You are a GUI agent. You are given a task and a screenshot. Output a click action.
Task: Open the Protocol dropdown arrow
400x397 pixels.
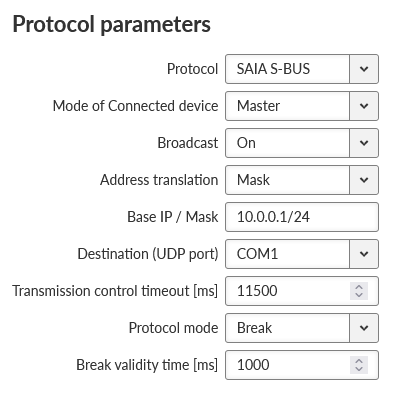tap(364, 69)
